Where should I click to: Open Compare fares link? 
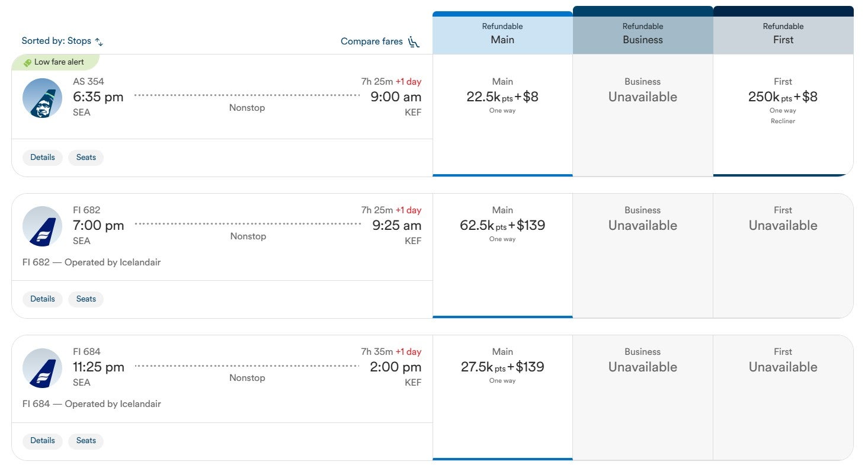[371, 41]
